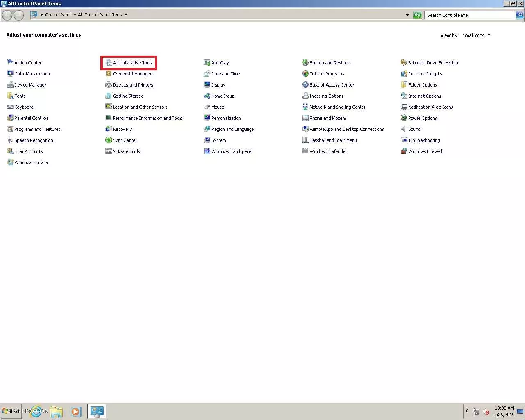Viewport: 525px width, 420px height.
Task: Click the Date and Time icon
Action: click(207, 73)
